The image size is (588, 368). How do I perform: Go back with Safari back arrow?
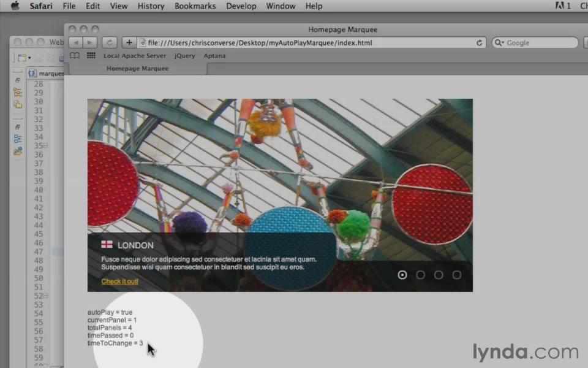tap(76, 42)
